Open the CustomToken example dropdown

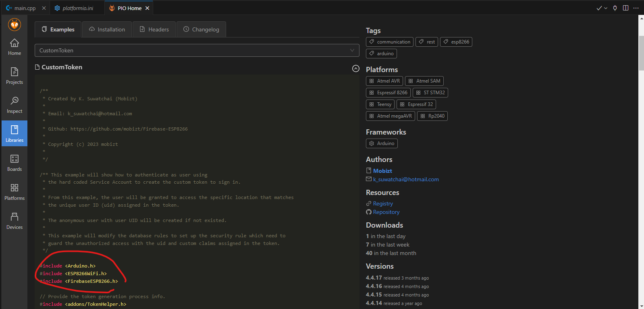(197, 50)
